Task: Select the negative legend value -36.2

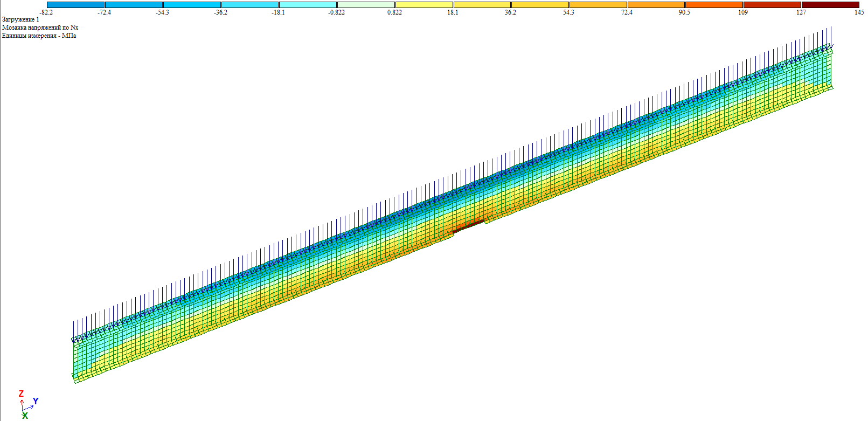Action: coord(220,12)
